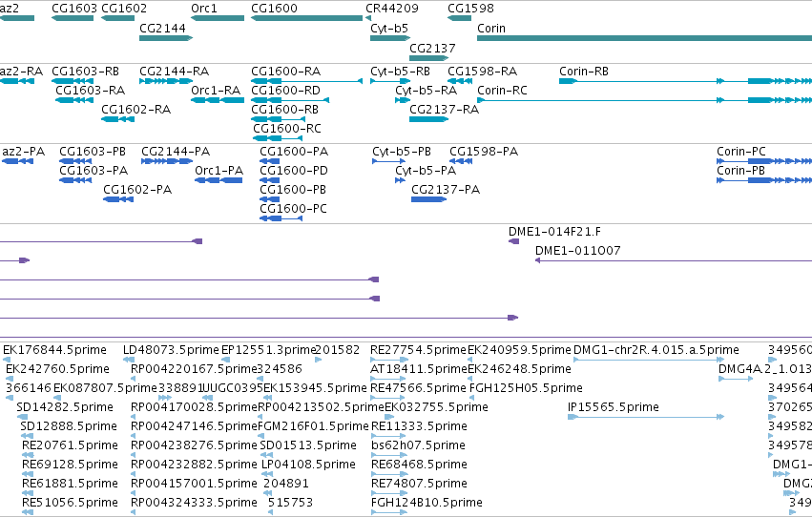Select protein Cyt-b5-PA
The width and height of the screenshot is (812, 517).
(x=426, y=170)
